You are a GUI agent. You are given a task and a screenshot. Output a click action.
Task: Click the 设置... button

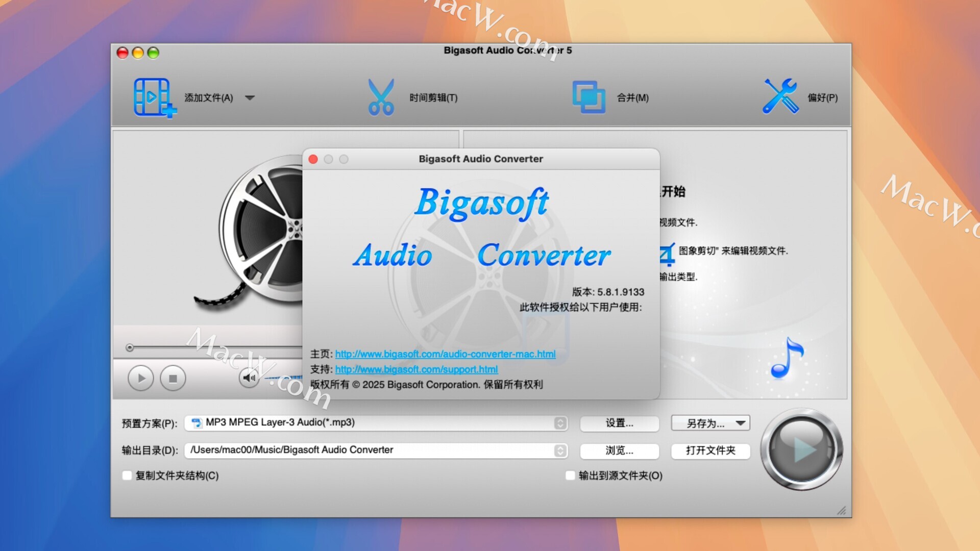tap(619, 423)
